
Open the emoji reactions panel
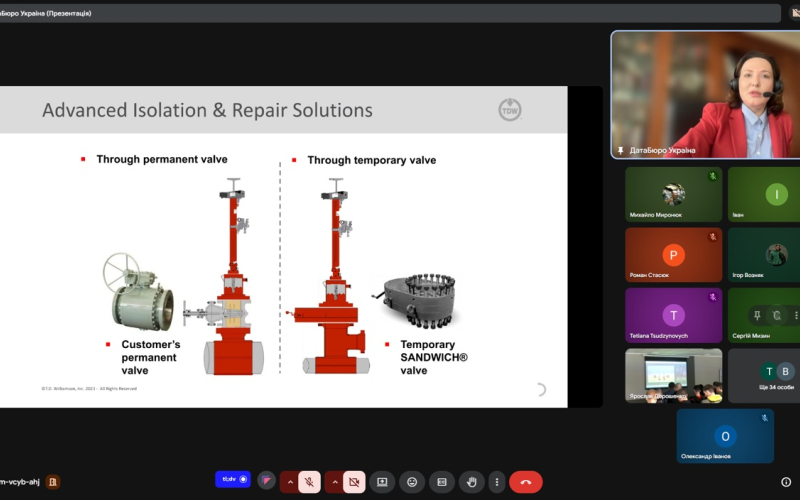411,482
